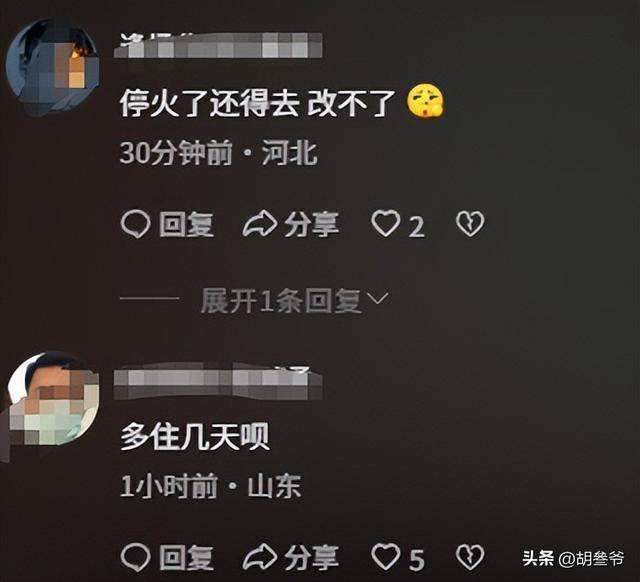Like the 停火了还得去 comment with the heart icon
This screenshot has width=640, height=582.
coord(386,224)
